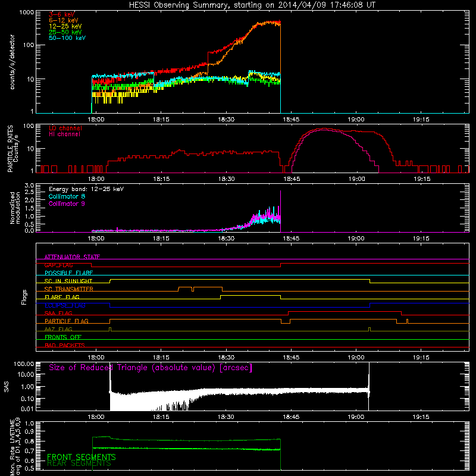Click the SC_TRANSMITTER notch near 18:22
Image resolution: width=476 pixels, height=476 pixels.
click(x=192, y=289)
